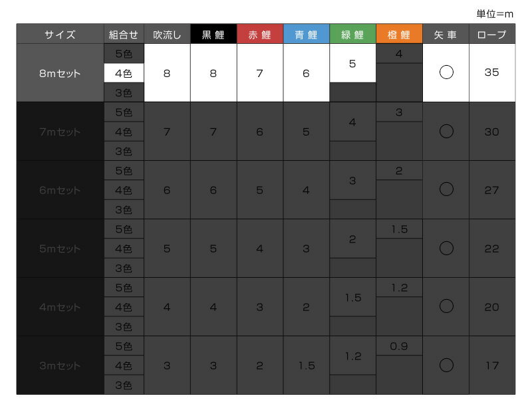This screenshot has height=412, width=532.
Task: Click the ロープ value 35 cell
Action: click(x=492, y=73)
